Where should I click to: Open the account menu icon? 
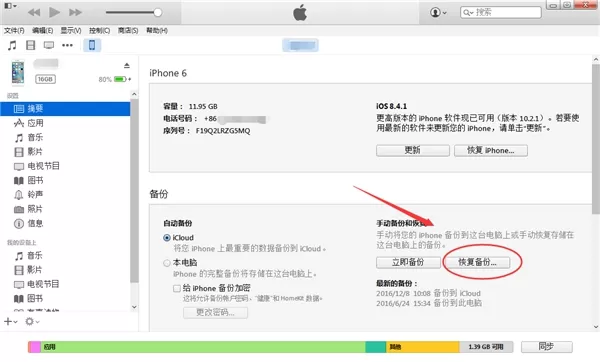click(438, 13)
